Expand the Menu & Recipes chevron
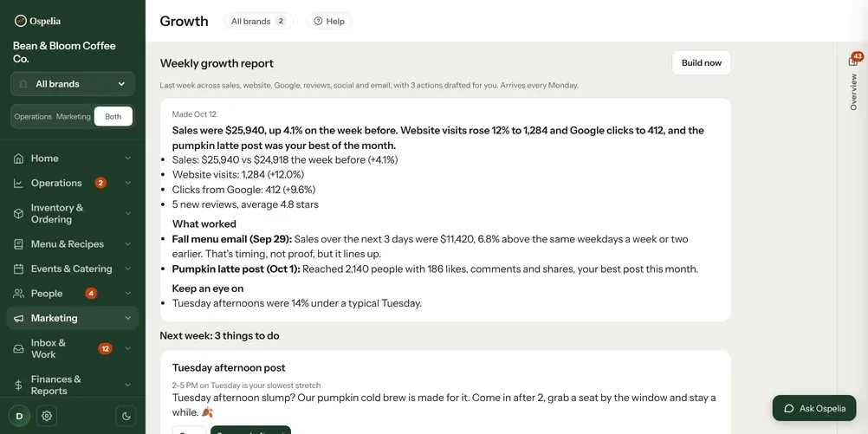 [x=128, y=244]
